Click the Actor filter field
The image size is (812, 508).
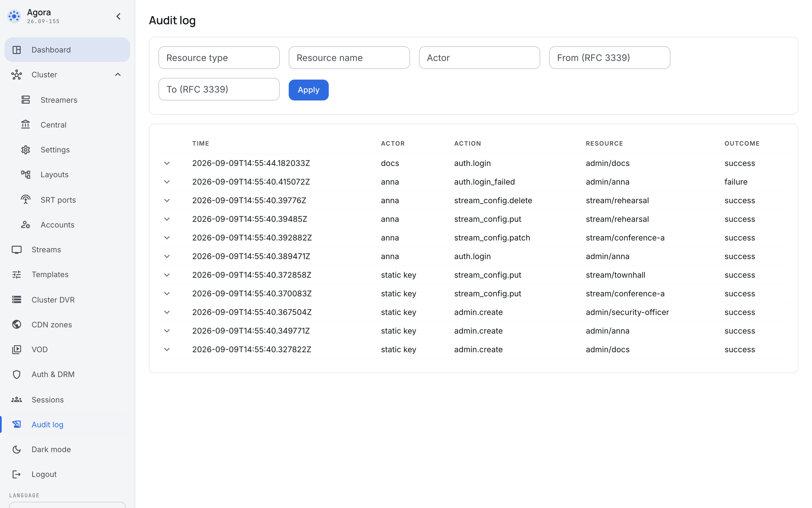(x=479, y=58)
